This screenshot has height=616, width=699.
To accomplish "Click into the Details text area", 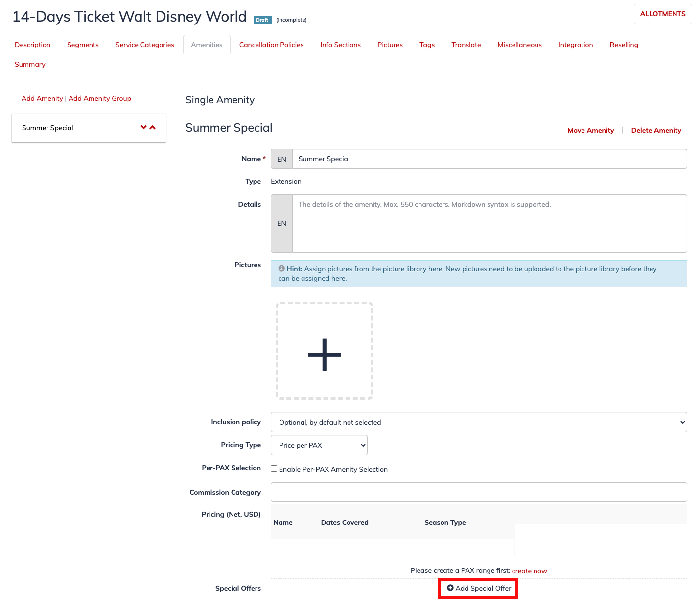I will (489, 223).
